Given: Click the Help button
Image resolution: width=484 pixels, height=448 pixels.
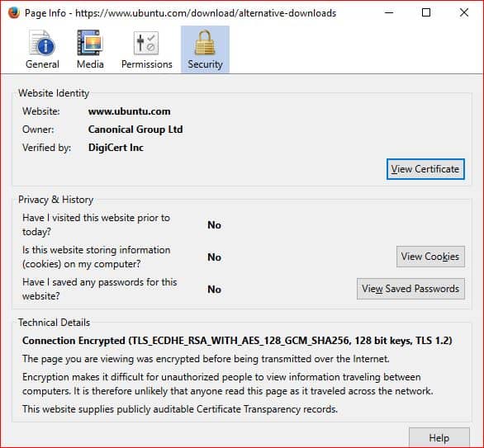Looking at the screenshot, I should tap(439, 437).
